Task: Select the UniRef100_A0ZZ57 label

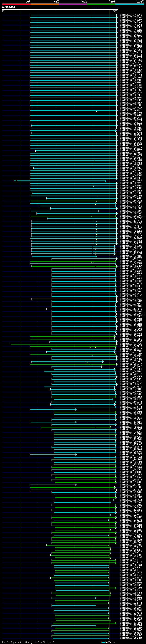Action: click(x=131, y=32)
